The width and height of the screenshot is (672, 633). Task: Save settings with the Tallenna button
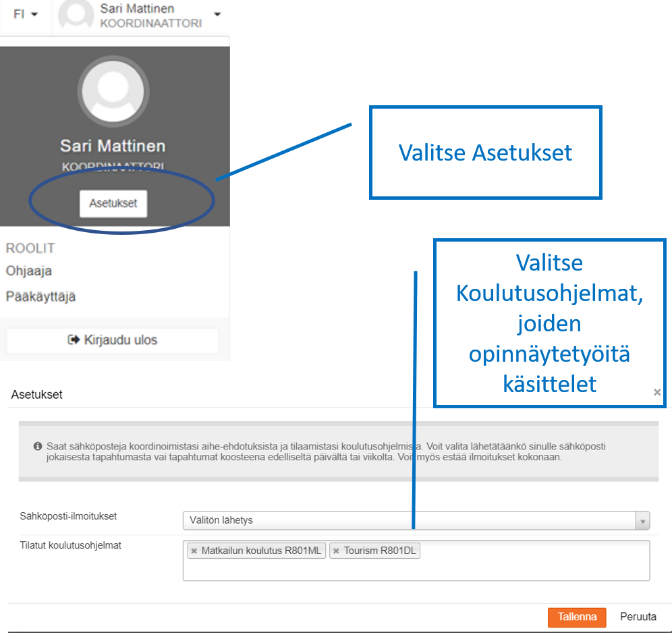[x=577, y=617]
